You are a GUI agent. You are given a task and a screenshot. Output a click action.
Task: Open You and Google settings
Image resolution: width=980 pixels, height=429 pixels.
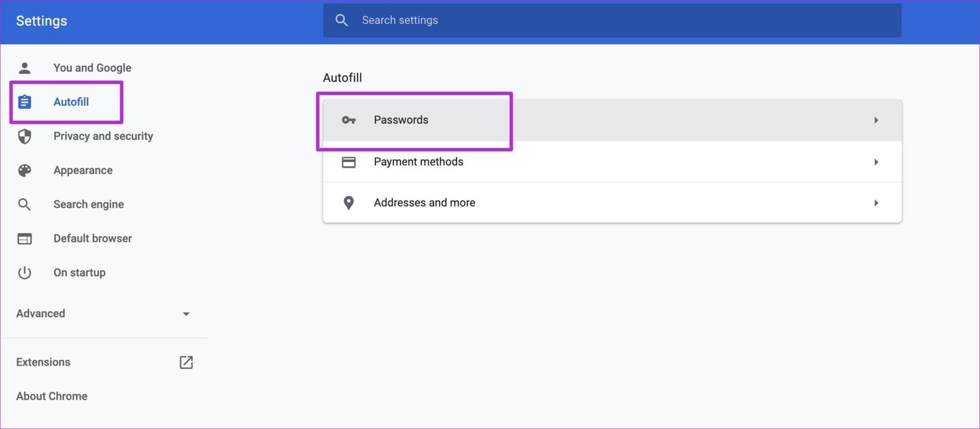click(92, 68)
